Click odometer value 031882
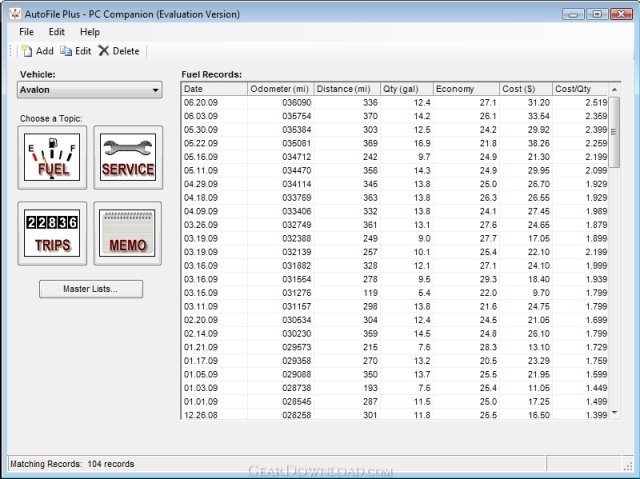 [296, 266]
